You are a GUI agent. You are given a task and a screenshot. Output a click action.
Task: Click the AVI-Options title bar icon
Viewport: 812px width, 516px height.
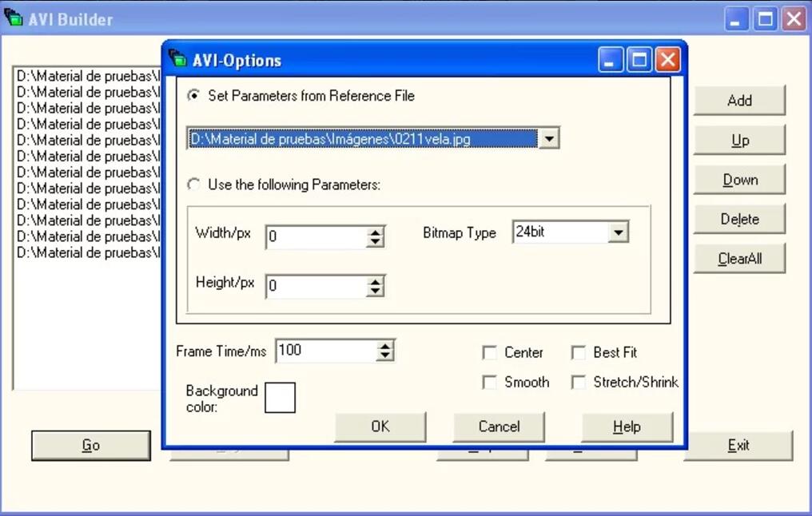point(177,60)
